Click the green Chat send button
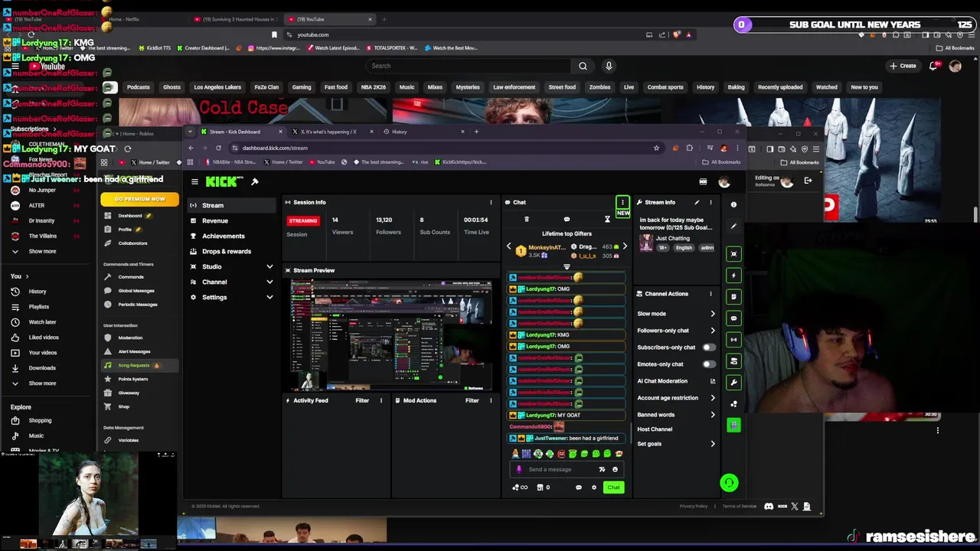The image size is (980, 551). coord(613,487)
